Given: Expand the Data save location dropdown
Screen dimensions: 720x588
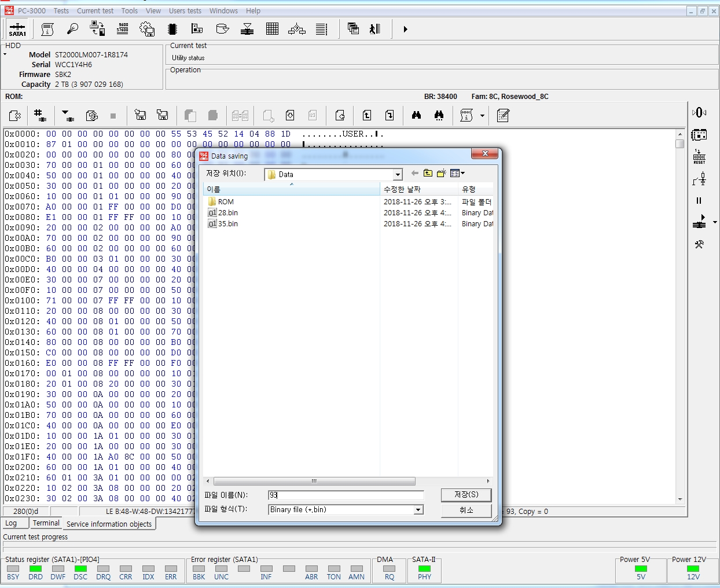Looking at the screenshot, I should pyautogui.click(x=398, y=175).
